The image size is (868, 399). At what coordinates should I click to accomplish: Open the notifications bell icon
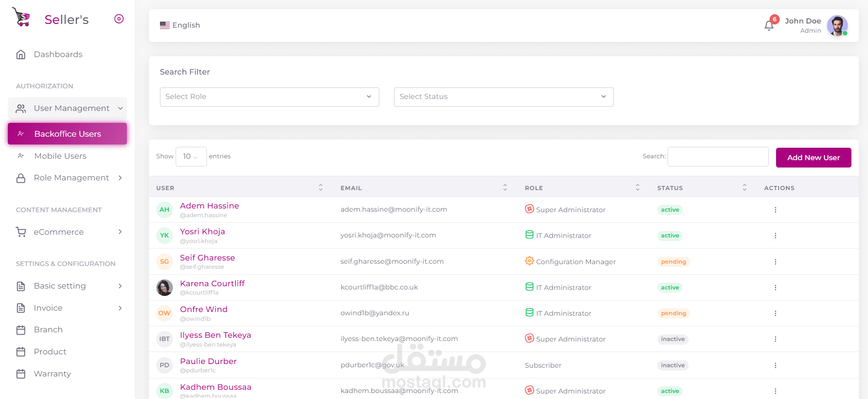[769, 26]
